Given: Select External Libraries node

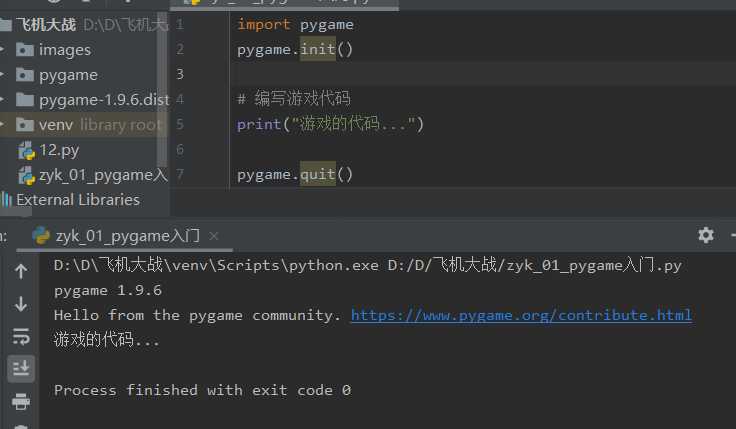Looking at the screenshot, I should [x=78, y=200].
